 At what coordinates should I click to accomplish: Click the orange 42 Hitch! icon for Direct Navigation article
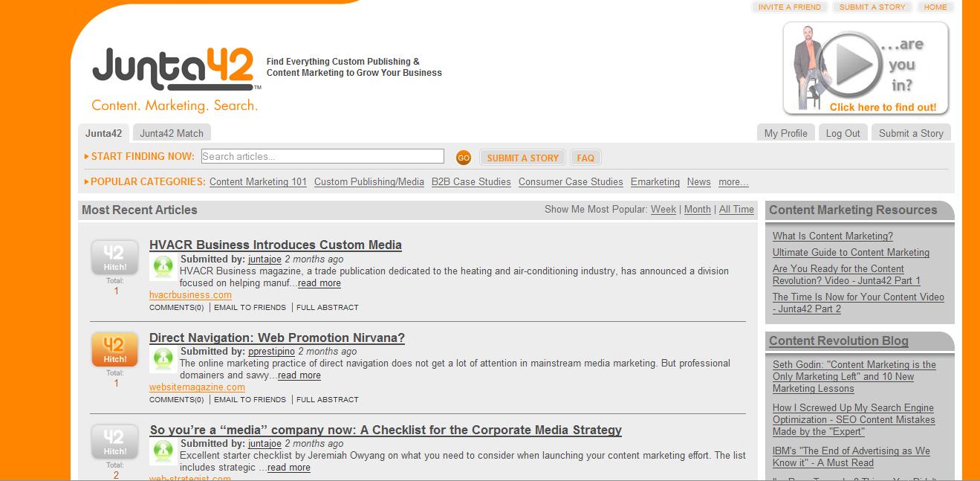(115, 350)
